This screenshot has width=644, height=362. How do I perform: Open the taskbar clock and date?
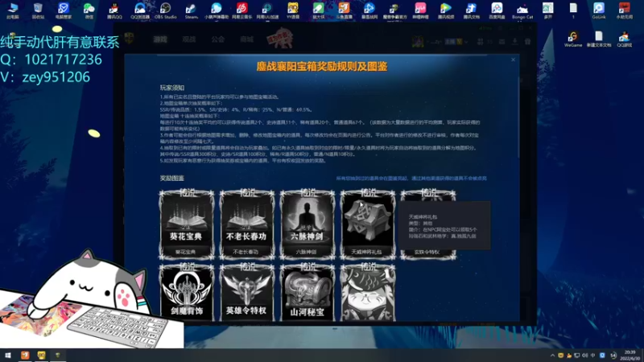pyautogui.click(x=630, y=356)
